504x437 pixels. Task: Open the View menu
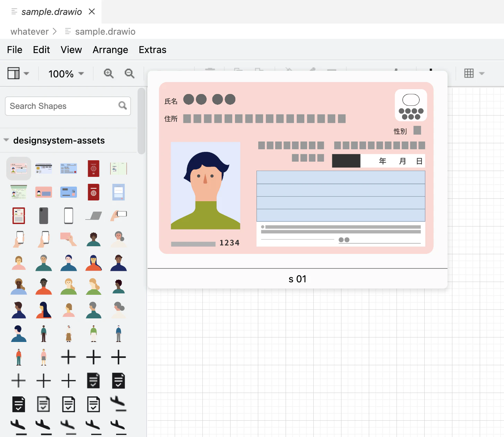tap(71, 50)
